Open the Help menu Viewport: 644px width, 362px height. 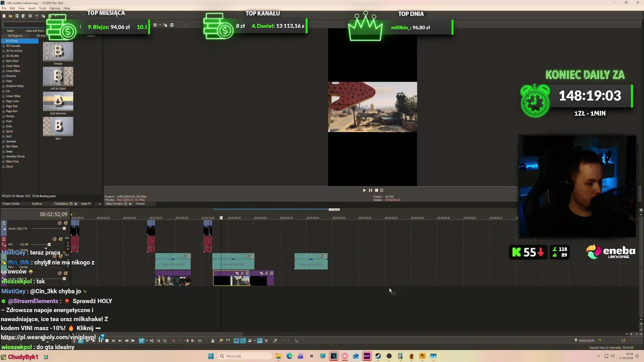coord(67,8)
